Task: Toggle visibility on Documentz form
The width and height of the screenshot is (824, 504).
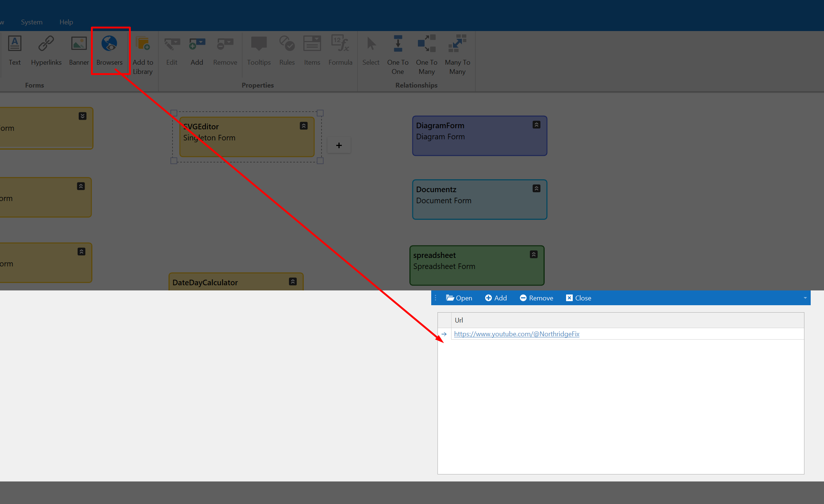Action: 536,188
